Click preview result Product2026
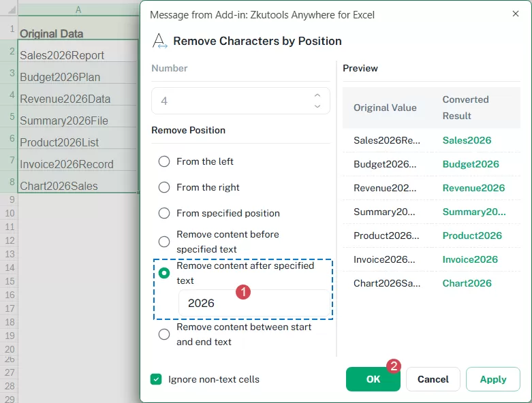The height and width of the screenshot is (403, 532). (472, 236)
